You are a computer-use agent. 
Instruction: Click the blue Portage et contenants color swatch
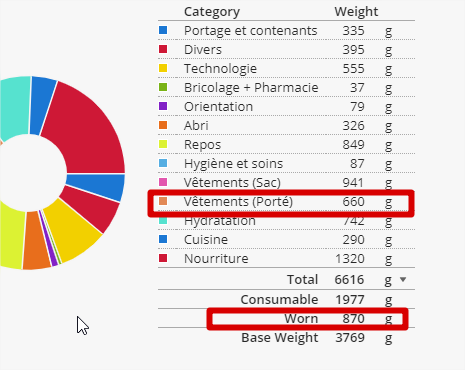(x=163, y=30)
